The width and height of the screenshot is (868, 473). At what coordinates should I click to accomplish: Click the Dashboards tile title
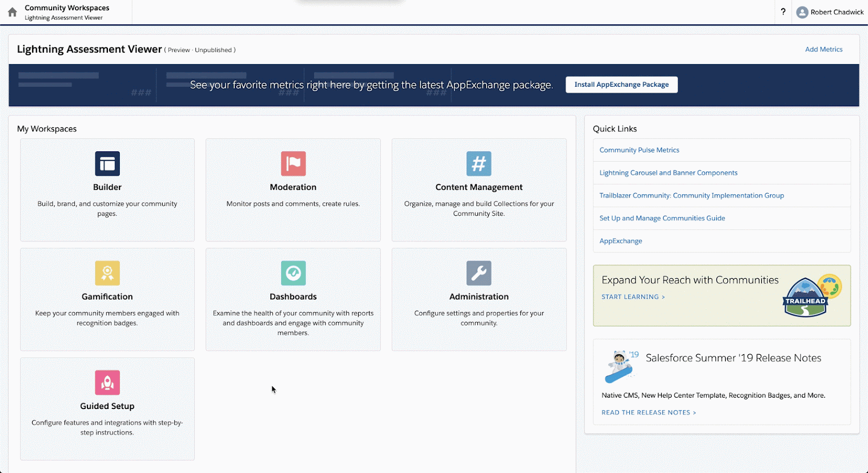pyautogui.click(x=293, y=297)
